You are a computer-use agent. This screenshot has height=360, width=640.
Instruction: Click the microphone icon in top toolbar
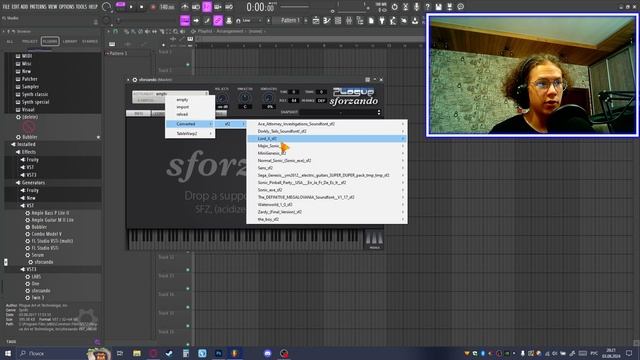pyautogui.click(x=416, y=7)
